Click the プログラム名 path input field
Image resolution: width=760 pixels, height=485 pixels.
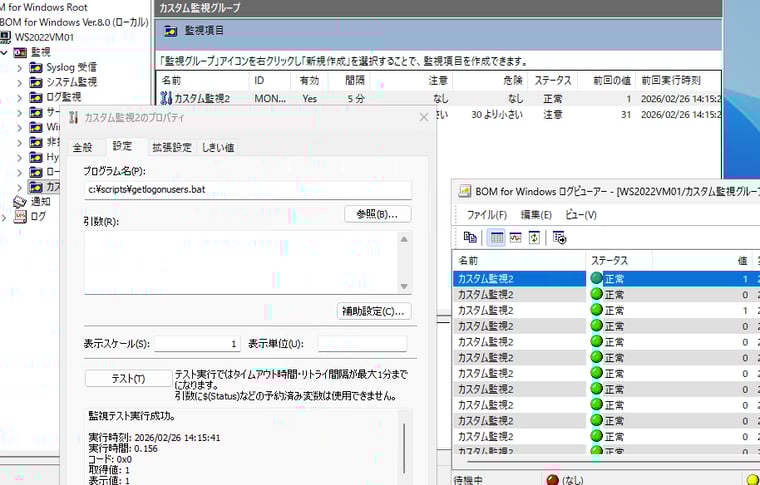(248, 190)
